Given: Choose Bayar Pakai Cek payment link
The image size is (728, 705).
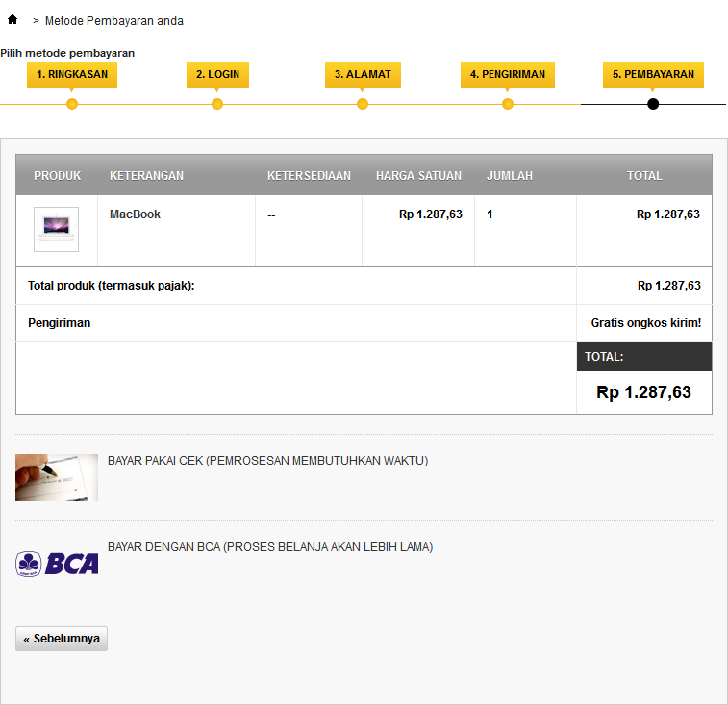Looking at the screenshot, I should click(x=268, y=461).
